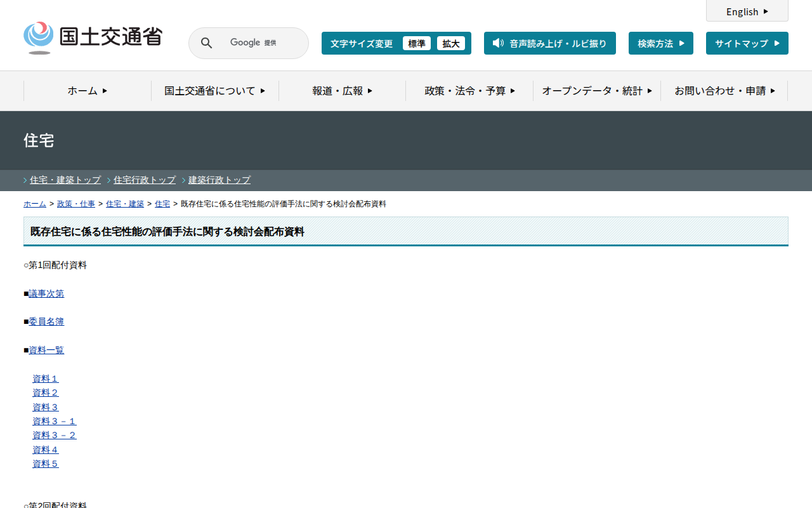Open the 国土交通省について menu
Viewport: 812px width, 508px height.
215,91
